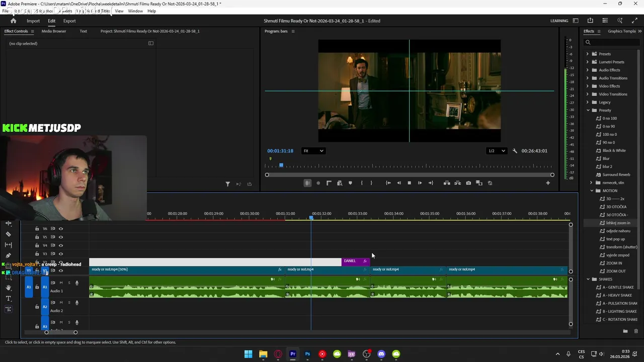
Task: Click filter funnel icon in Effect Controls
Action: pos(227,184)
